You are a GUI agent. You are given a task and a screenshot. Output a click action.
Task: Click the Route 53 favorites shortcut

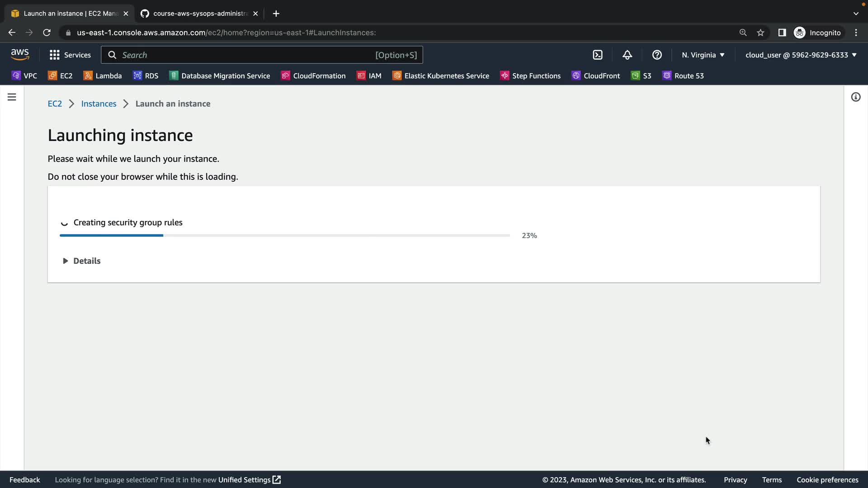tap(683, 76)
